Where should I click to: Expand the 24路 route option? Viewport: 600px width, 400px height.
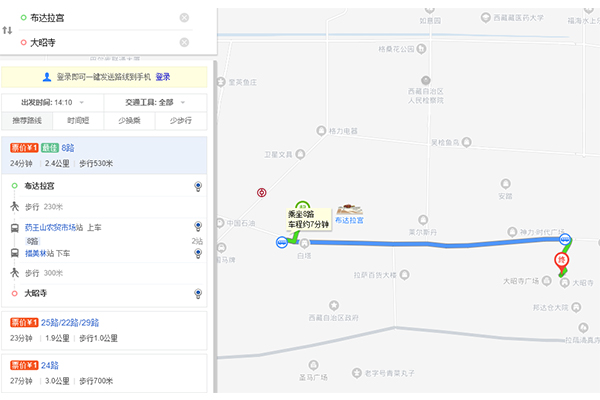coord(52,366)
